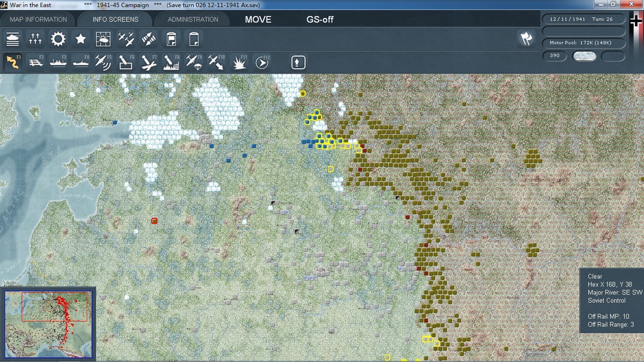Click the F11 explosion icon
Viewport: 644px width, 362px height.
click(239, 62)
